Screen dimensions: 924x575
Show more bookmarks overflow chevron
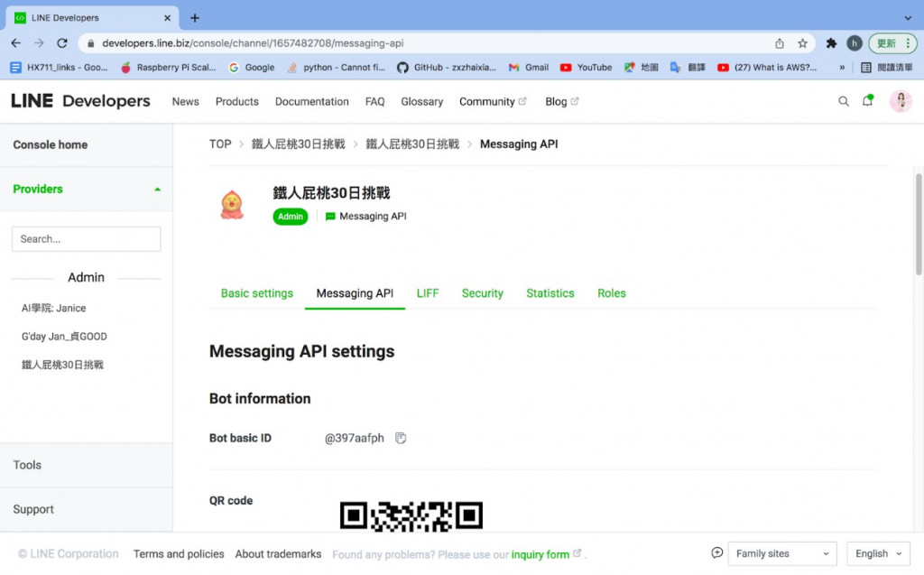click(x=842, y=67)
